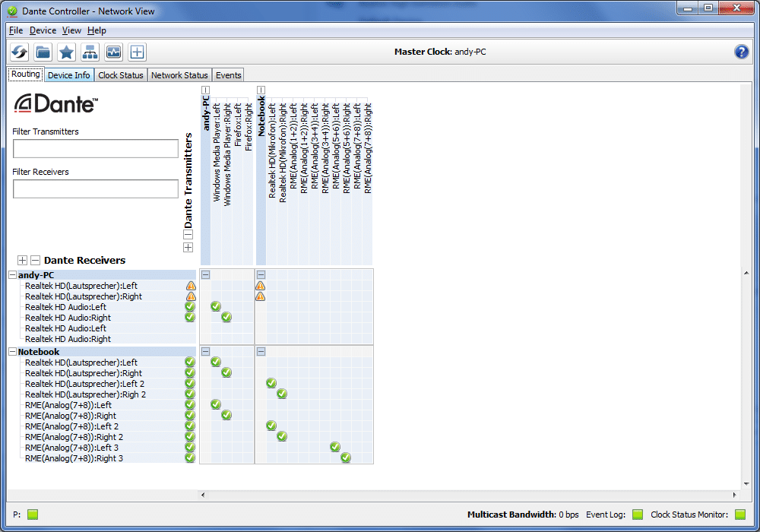Toggle Notebook RME(Analog(7+8)):Left 3 subscription checkmark
Viewport: 760px width, 532px height.
tap(335, 447)
